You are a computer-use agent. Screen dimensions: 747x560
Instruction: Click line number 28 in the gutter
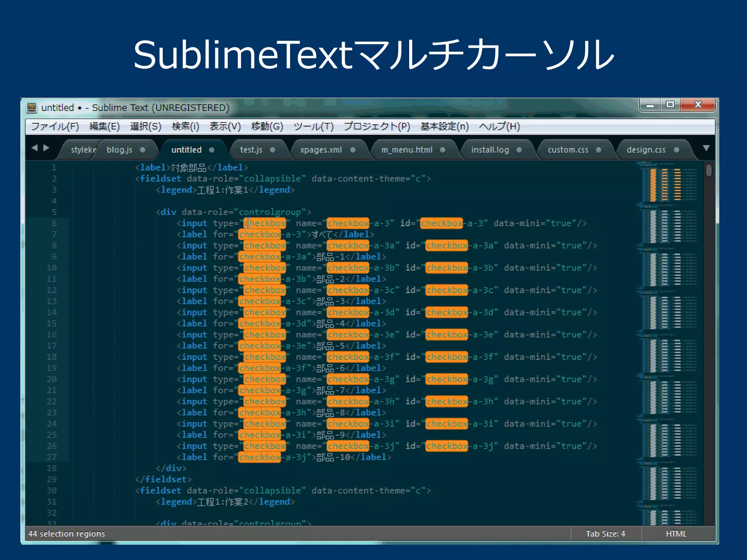coord(52,468)
